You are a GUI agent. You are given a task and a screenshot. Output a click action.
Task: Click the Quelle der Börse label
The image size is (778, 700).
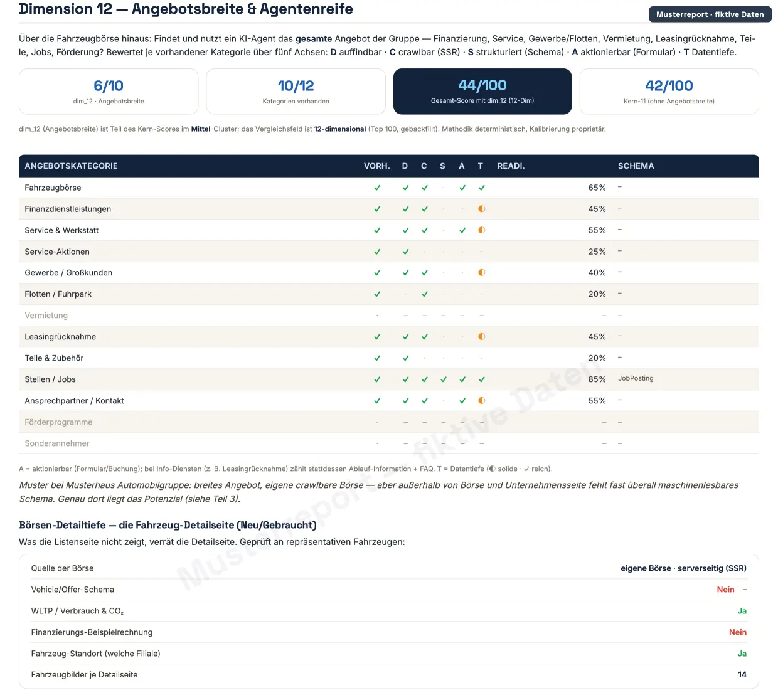coord(62,568)
